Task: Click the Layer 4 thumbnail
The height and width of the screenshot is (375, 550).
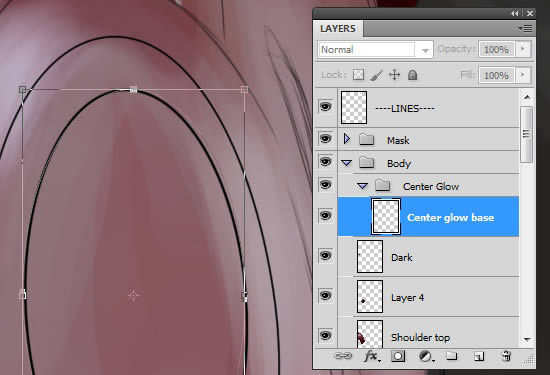Action: (370, 296)
